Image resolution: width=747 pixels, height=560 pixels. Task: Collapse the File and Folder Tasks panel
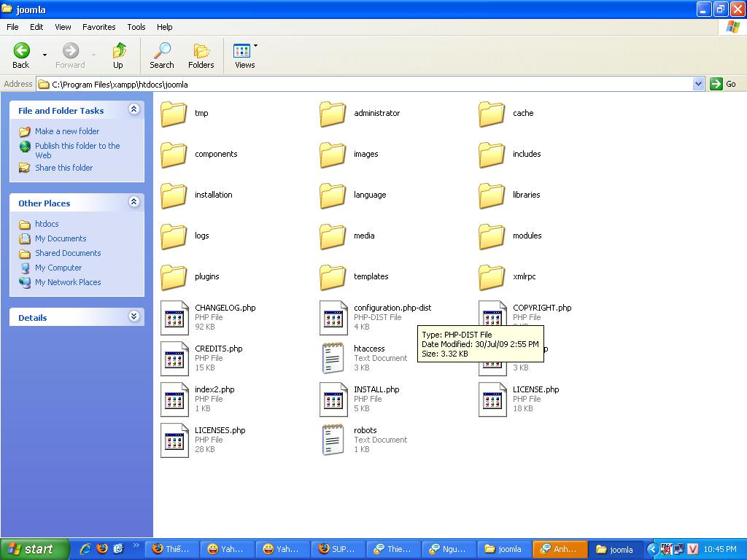134,109
